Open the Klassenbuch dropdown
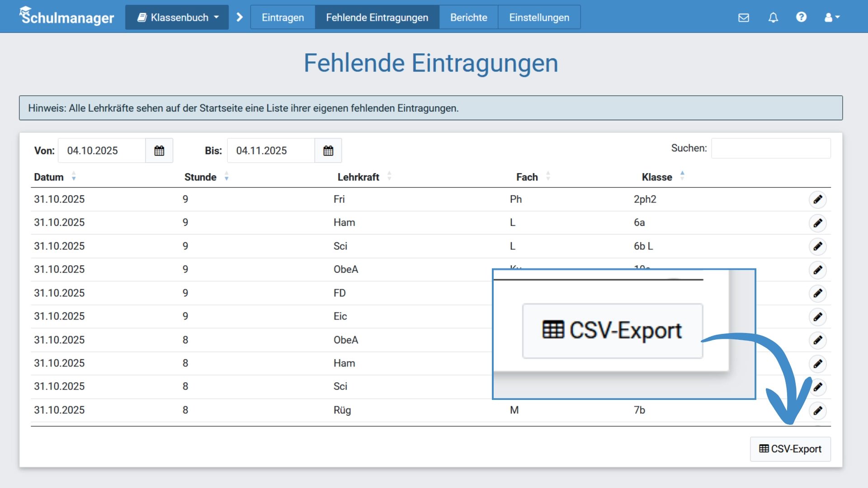The width and height of the screenshot is (868, 488). click(x=176, y=17)
